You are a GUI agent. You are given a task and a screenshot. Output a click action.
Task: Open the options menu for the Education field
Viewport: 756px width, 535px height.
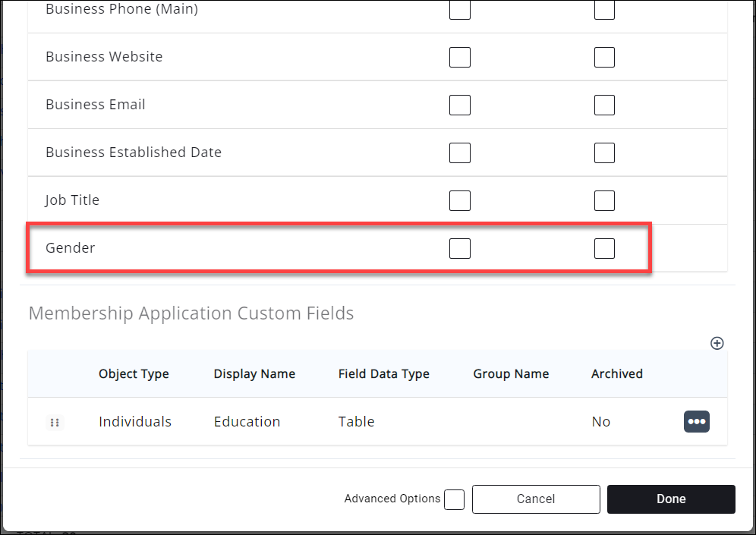(x=697, y=421)
